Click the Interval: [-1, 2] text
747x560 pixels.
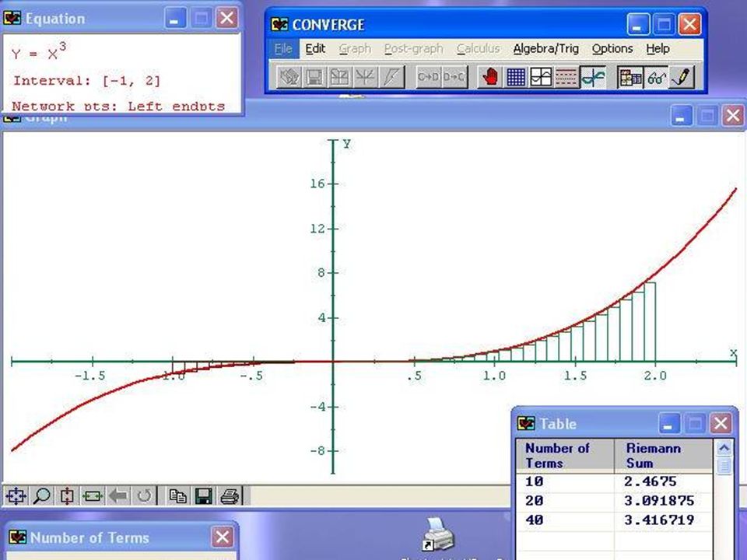point(86,80)
